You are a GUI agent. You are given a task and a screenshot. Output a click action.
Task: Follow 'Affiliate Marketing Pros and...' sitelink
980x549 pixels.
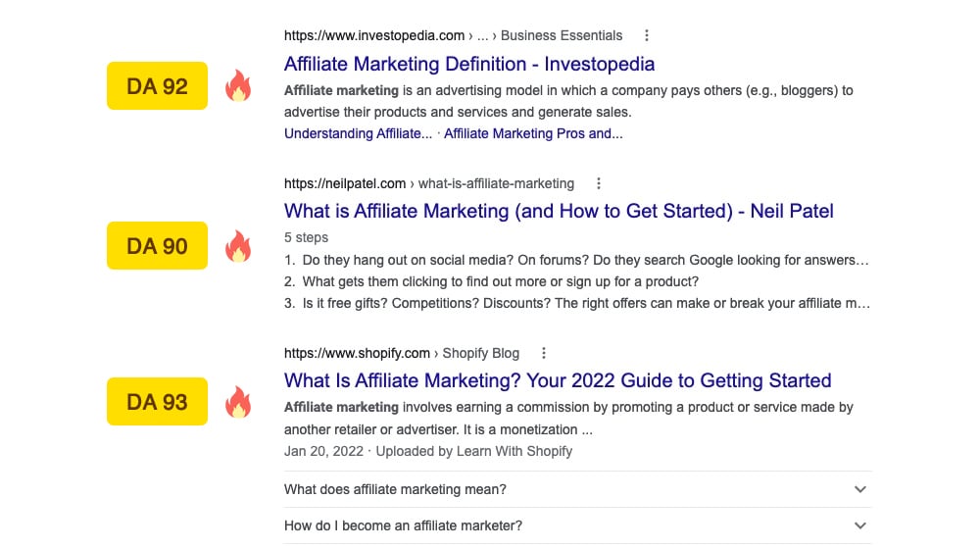pos(533,134)
